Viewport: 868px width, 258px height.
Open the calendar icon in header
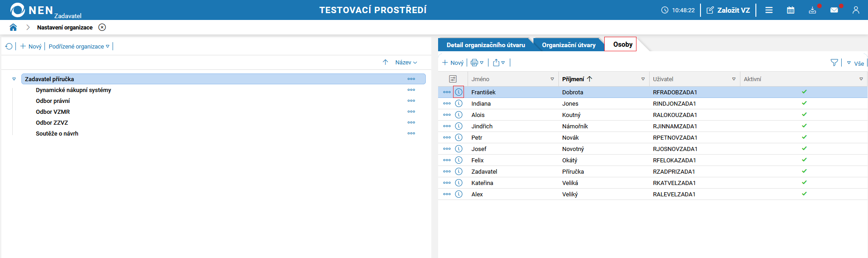[x=790, y=10]
